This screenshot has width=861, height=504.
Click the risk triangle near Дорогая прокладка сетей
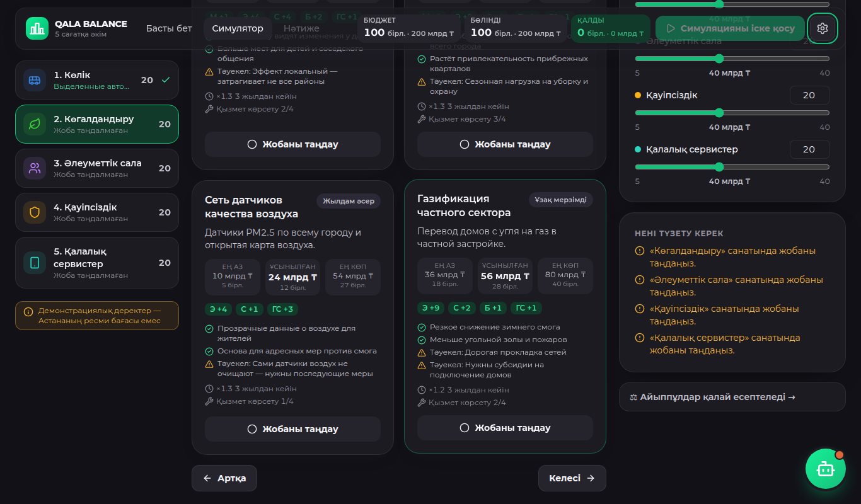click(x=422, y=352)
